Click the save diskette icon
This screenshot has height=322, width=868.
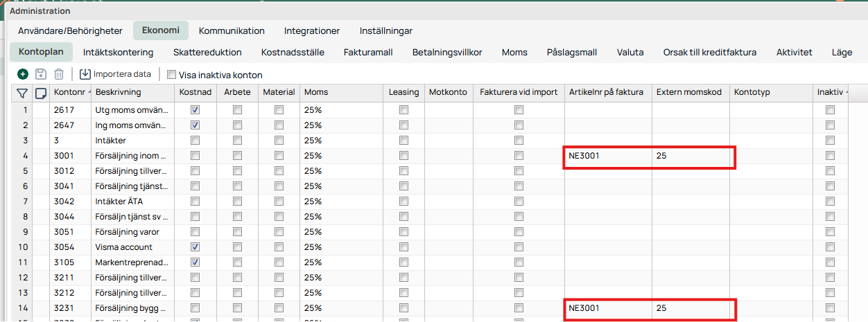click(x=41, y=74)
